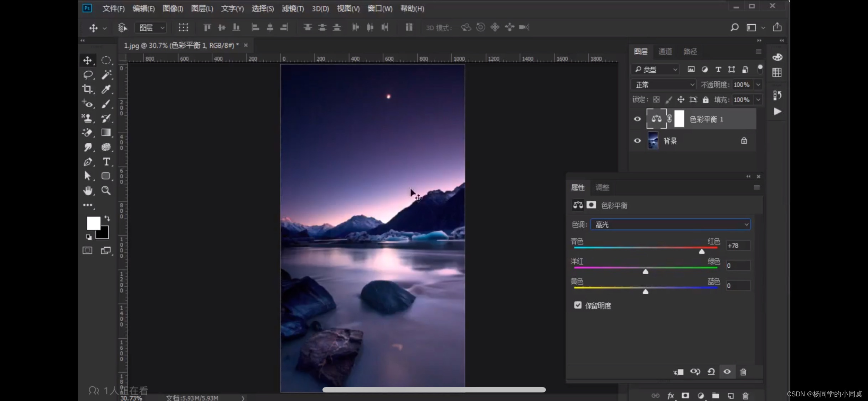Select the Zoom tool in toolbox
This screenshot has height=401, width=868.
click(106, 190)
